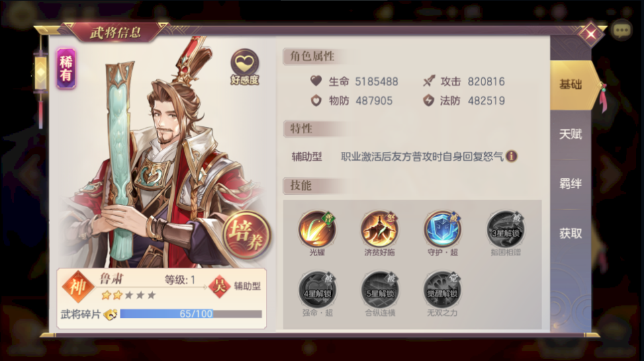Tap the 吴 faction badge
Viewport: 644px width, 361px height.
pyautogui.click(x=220, y=286)
